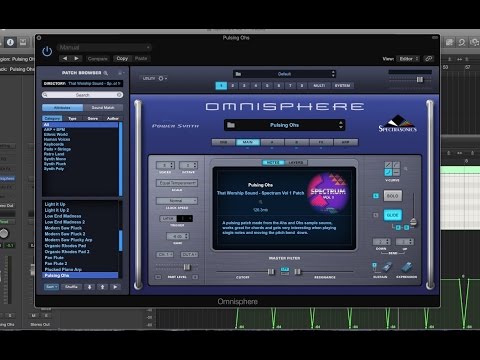Toggle the Latch trigger button

(x=168, y=219)
